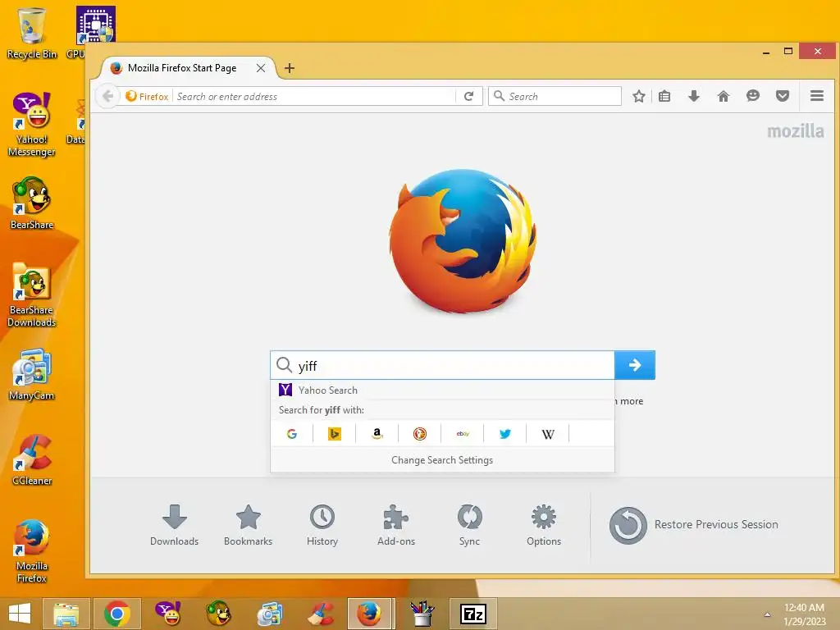Click the Search or enter address field
This screenshot has height=630, width=840.
(x=315, y=97)
